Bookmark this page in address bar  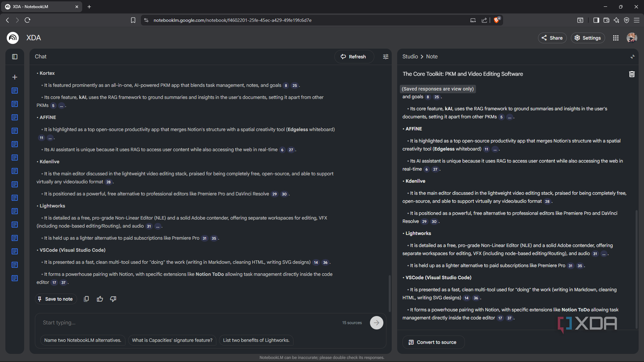pyautogui.click(x=133, y=20)
